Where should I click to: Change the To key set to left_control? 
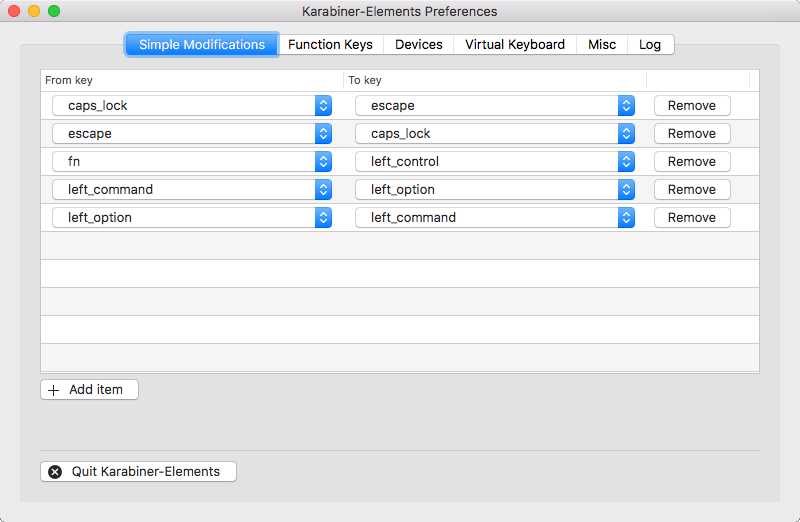point(495,162)
